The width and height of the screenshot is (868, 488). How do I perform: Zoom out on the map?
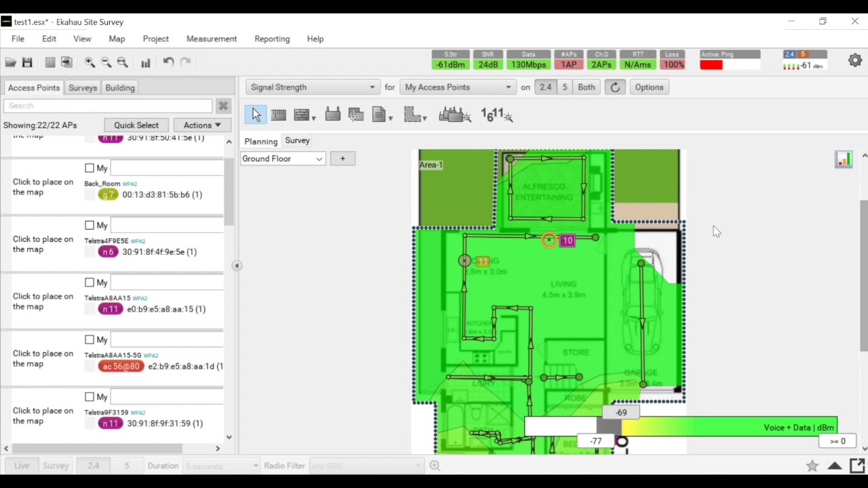point(106,62)
